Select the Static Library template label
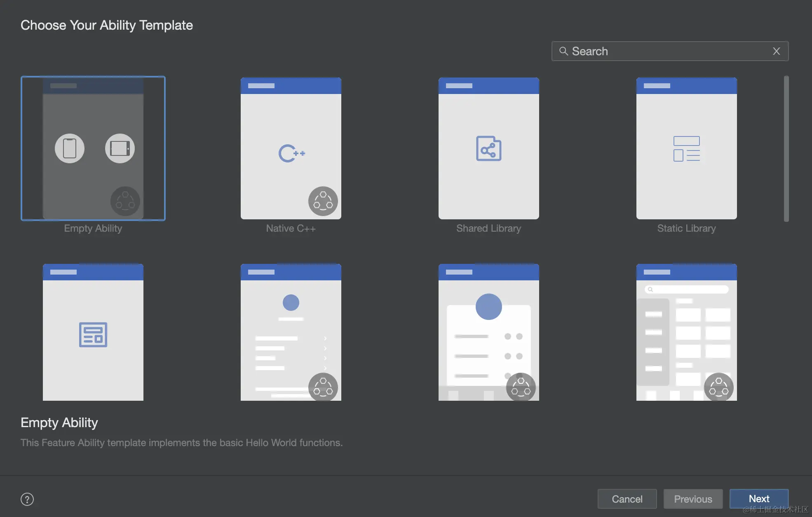Screen dimensions: 812x517 [686, 228]
